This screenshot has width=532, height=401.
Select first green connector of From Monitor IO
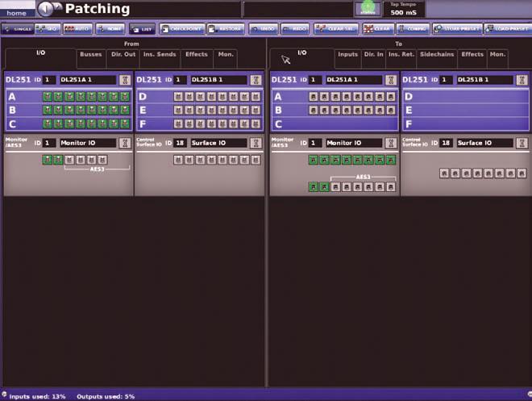48,160
